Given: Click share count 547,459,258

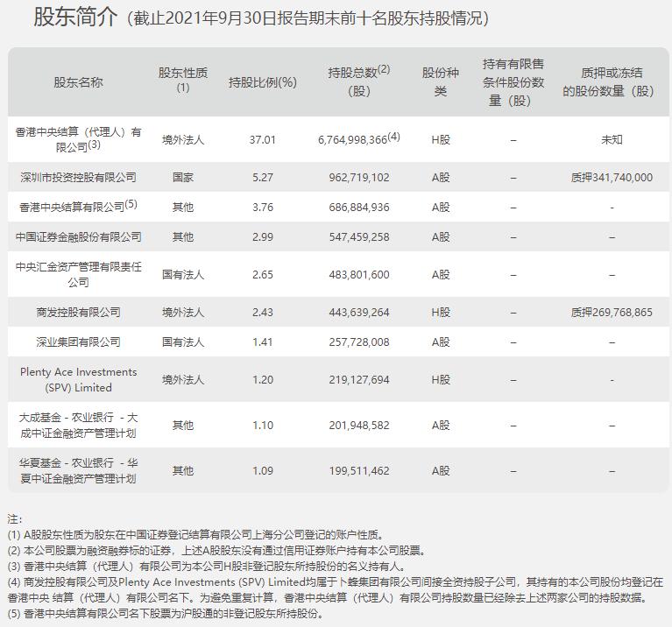Looking at the screenshot, I should click(x=359, y=236).
